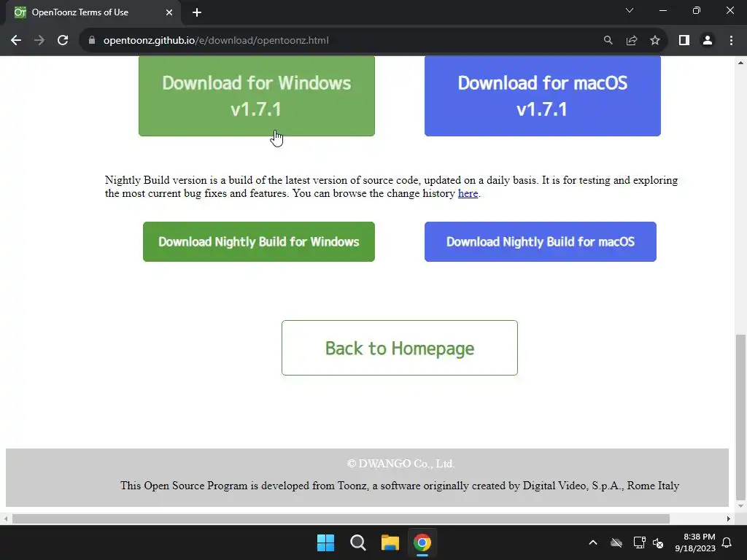Reload the OpenToonz page

tap(63, 41)
